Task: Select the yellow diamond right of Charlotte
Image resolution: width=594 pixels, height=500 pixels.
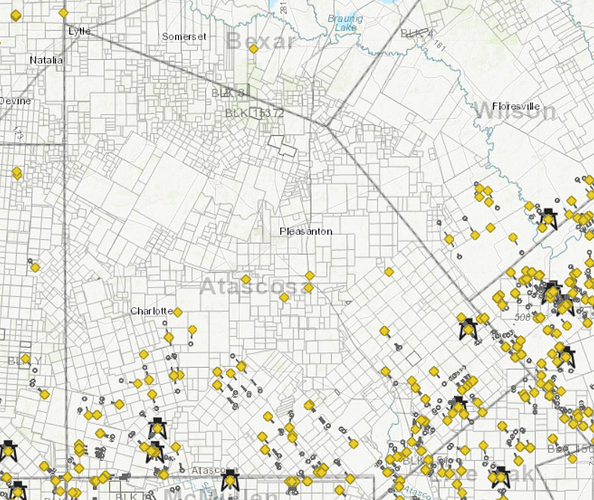Action: [x=178, y=312]
